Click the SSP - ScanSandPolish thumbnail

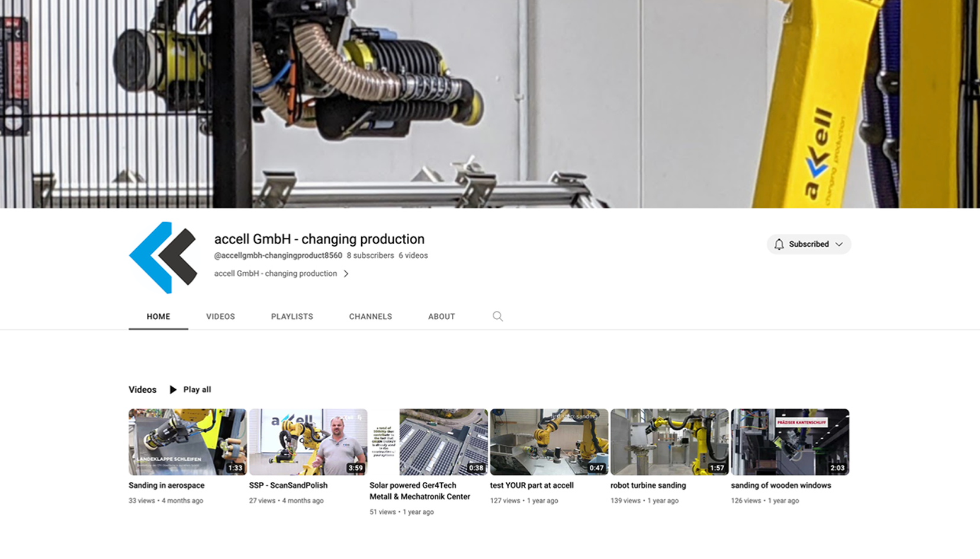point(308,442)
